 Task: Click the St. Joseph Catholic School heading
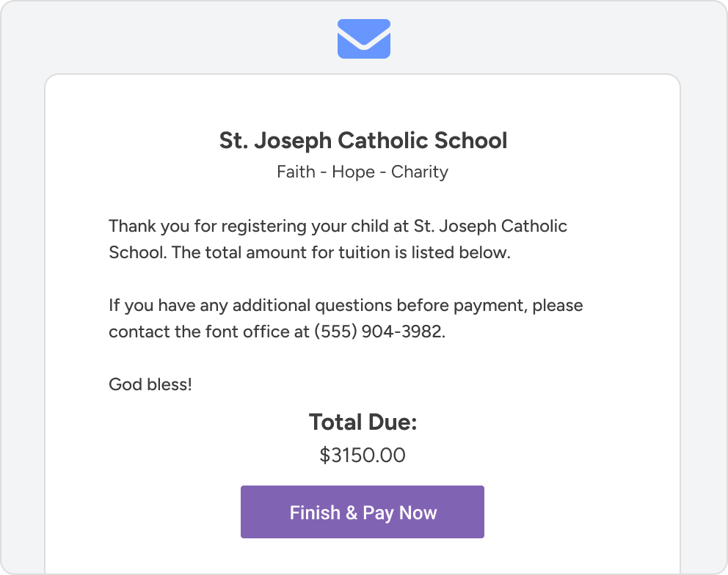363,140
